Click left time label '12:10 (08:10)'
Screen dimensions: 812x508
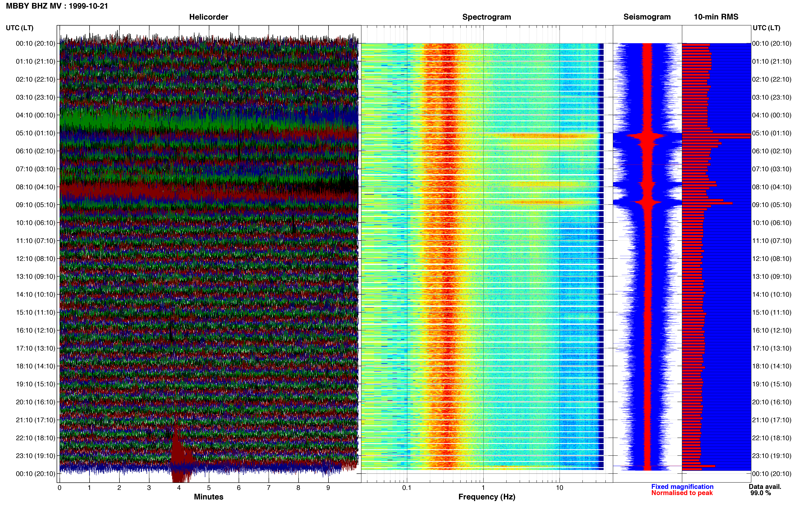pos(36,259)
